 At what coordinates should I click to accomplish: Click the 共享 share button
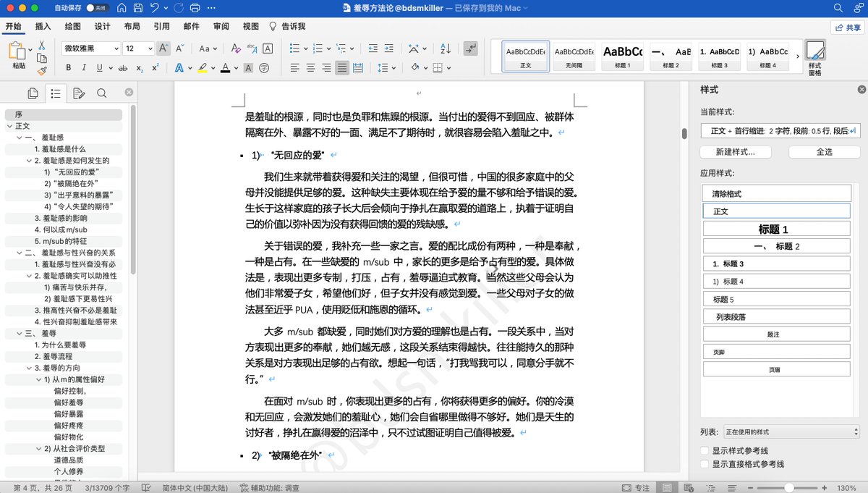click(x=846, y=27)
